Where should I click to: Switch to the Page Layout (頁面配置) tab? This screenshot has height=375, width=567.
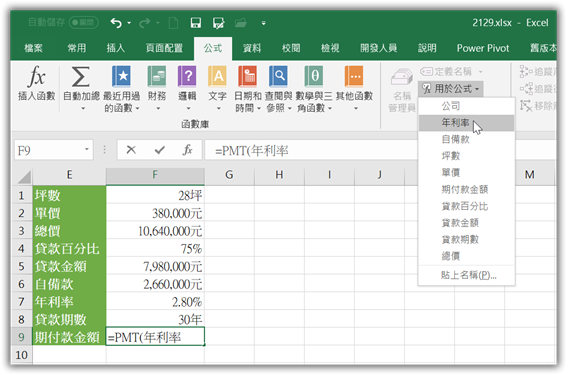[164, 48]
